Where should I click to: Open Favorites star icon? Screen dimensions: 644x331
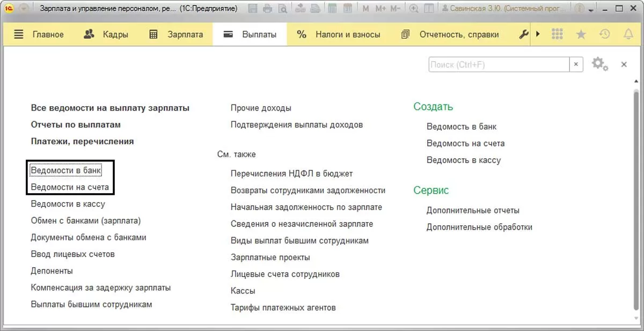[581, 34]
